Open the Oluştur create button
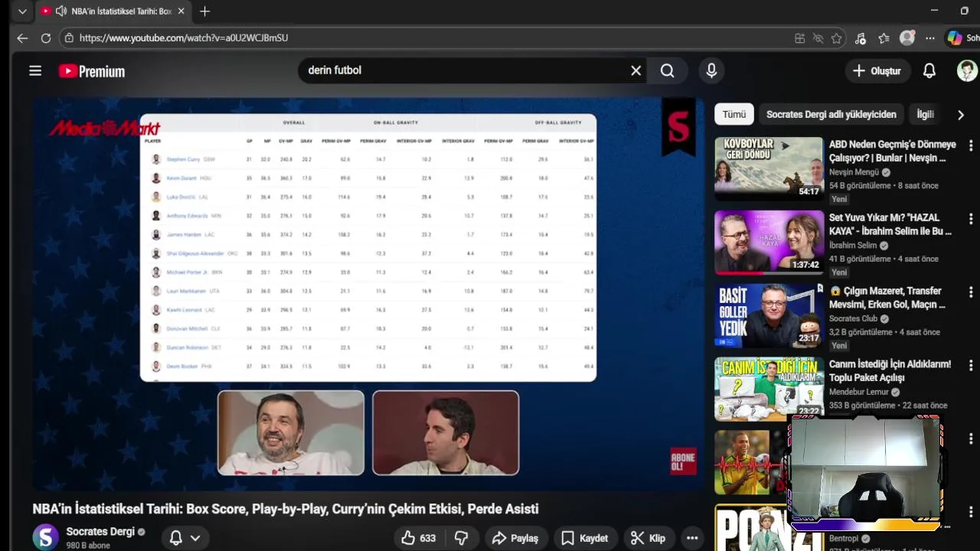 pyautogui.click(x=877, y=70)
